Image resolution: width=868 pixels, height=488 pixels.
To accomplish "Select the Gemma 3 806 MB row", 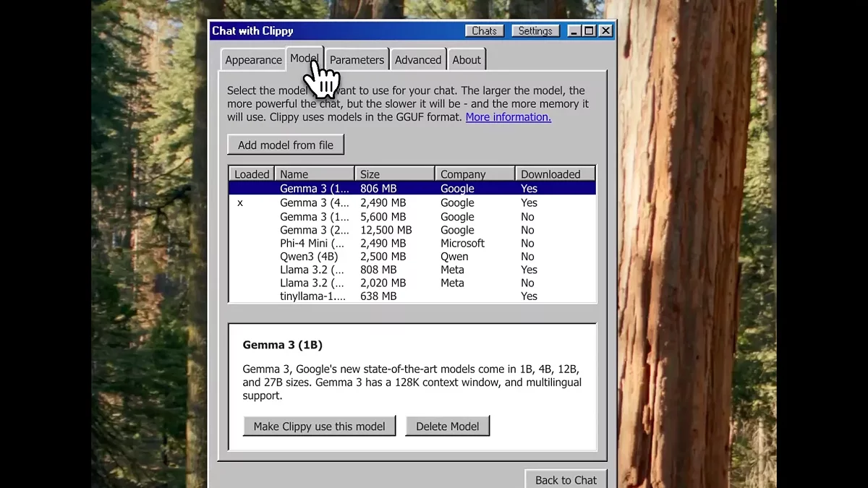I will [412, 188].
